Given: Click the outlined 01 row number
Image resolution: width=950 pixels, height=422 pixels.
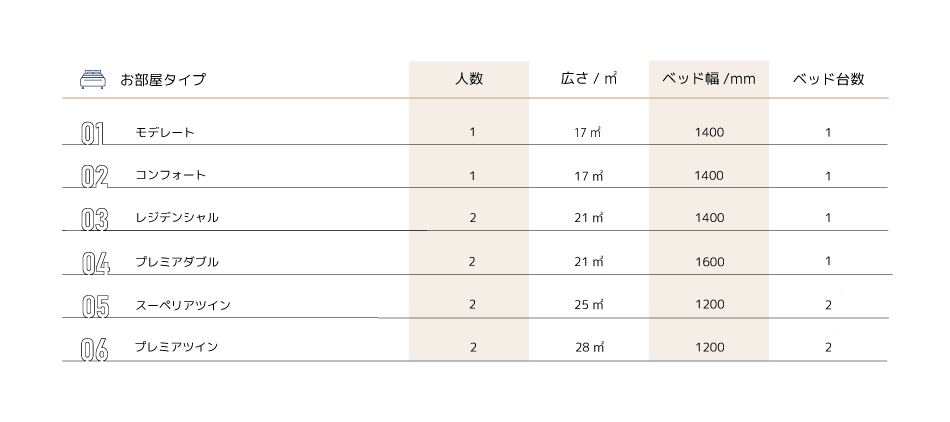Looking at the screenshot, I should (93, 134).
